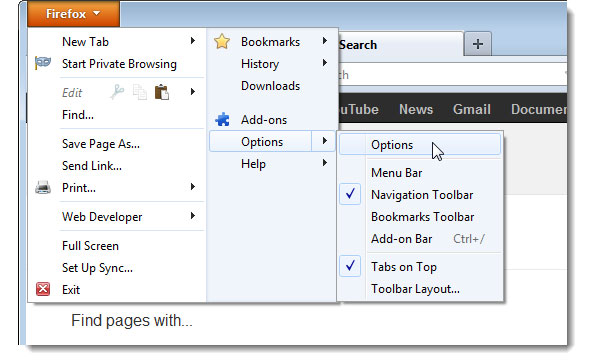Click the printer icon beside Print

43,187
